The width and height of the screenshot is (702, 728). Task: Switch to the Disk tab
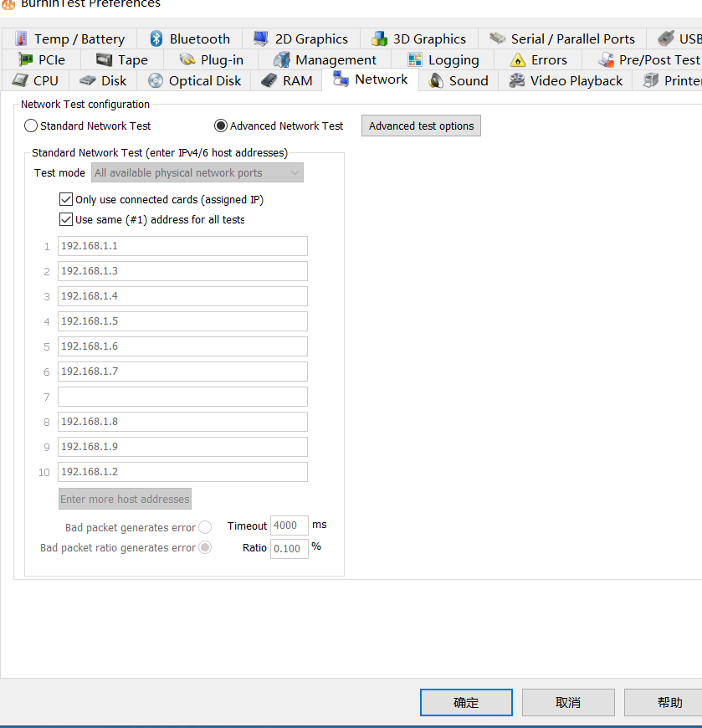(x=103, y=81)
